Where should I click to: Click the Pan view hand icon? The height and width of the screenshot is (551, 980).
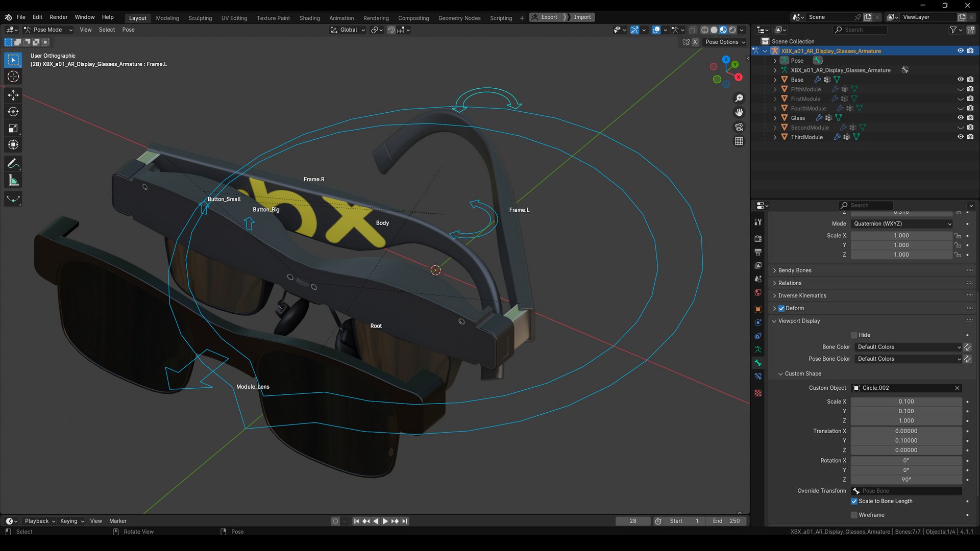(x=739, y=112)
